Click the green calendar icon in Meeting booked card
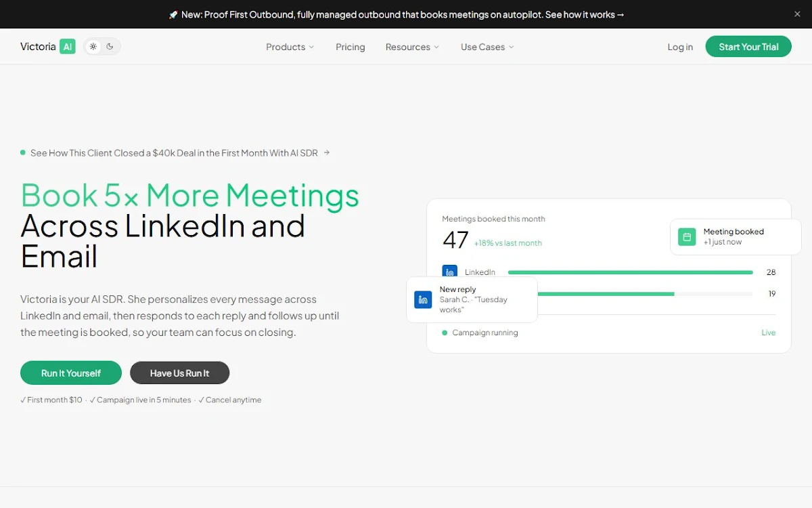The height and width of the screenshot is (508, 812). point(687,237)
